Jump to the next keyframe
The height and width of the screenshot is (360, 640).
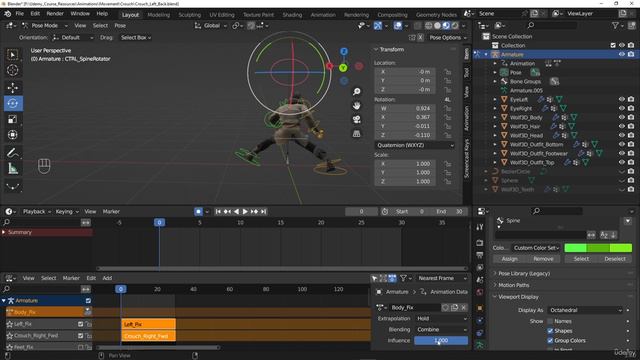click(x=254, y=211)
